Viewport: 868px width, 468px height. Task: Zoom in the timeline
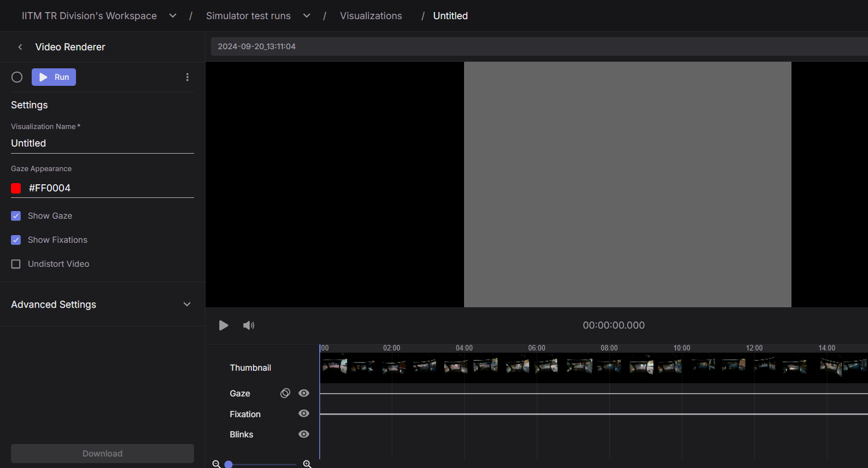307,464
